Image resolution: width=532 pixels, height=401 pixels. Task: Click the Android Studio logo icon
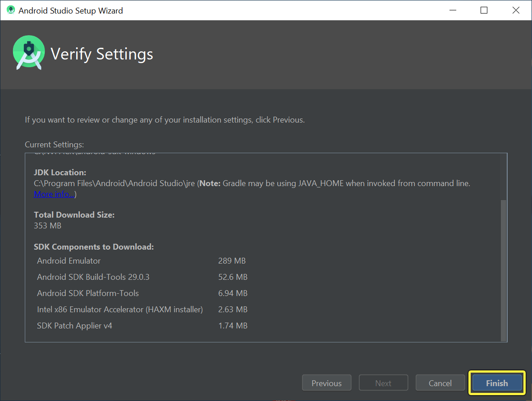pos(28,52)
